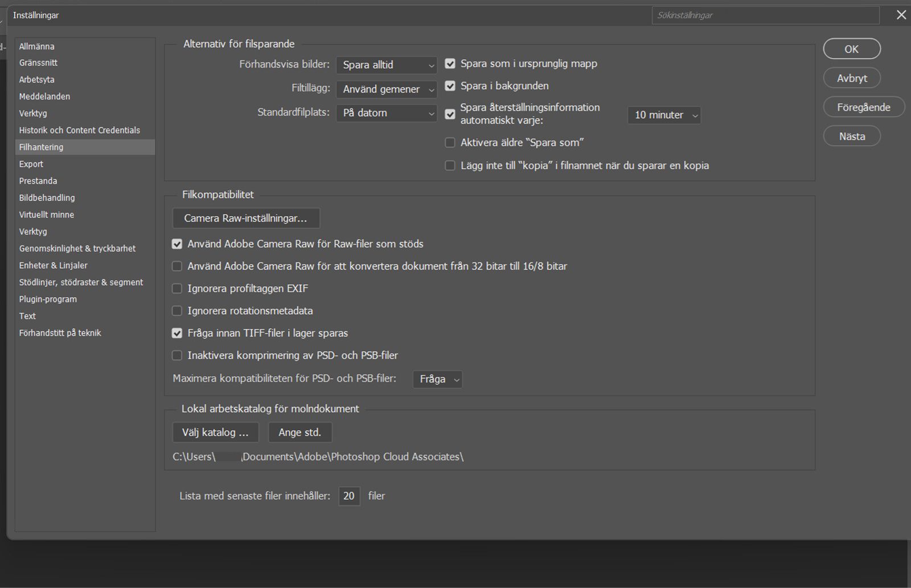Image resolution: width=911 pixels, height=588 pixels.
Task: Select 'Prestanda' in the sidebar
Action: (x=38, y=181)
